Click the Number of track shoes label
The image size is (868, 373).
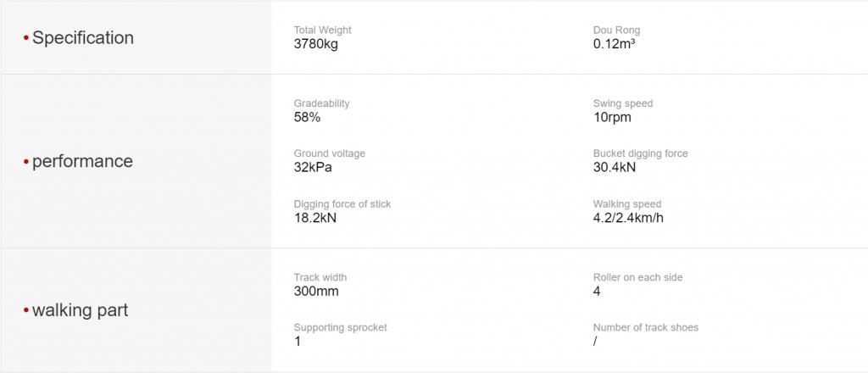645,327
